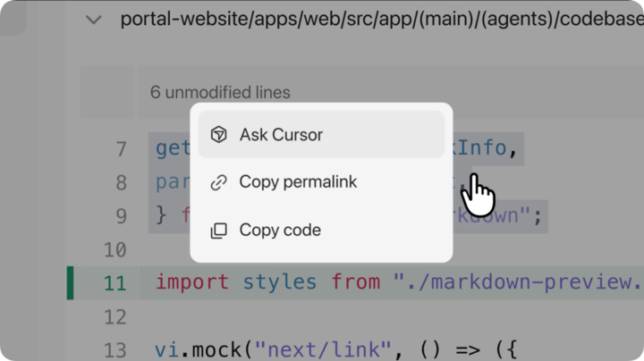Click line number 12

click(115, 317)
